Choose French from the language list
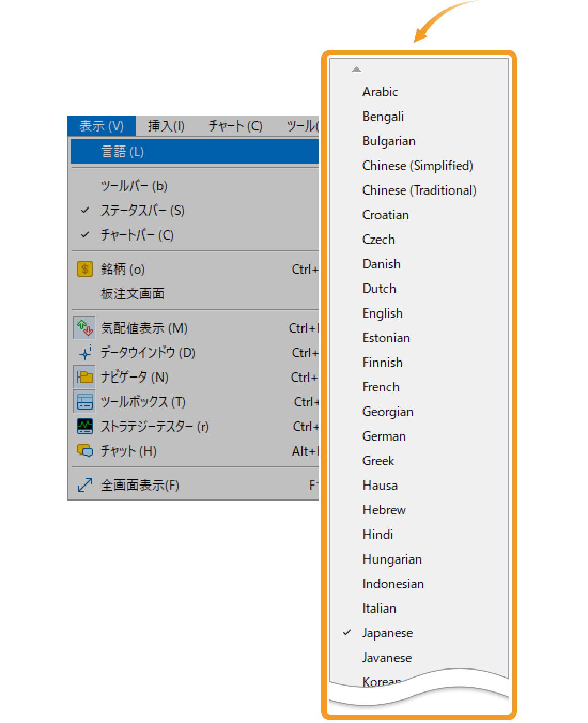This screenshot has width=588, height=723. coord(381,387)
